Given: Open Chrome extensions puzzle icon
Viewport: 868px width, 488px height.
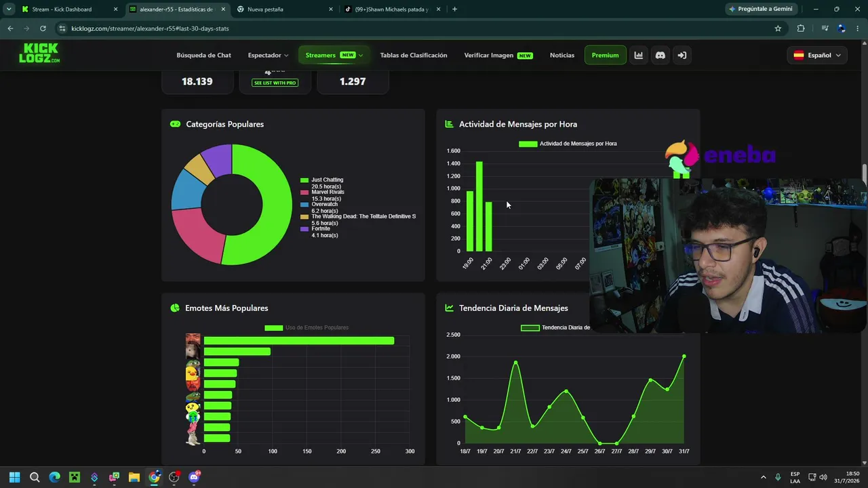Looking at the screenshot, I should (801, 28).
